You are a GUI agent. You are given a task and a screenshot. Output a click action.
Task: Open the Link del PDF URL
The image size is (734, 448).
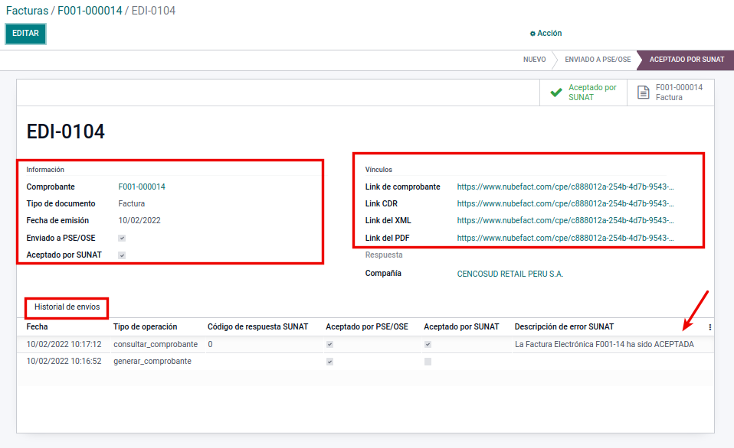(x=566, y=238)
